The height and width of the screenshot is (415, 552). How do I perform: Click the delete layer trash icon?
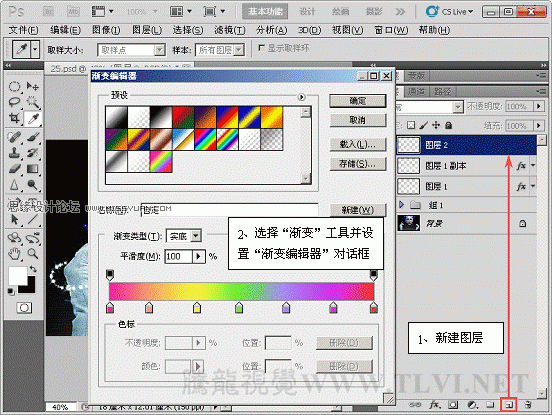click(x=527, y=405)
